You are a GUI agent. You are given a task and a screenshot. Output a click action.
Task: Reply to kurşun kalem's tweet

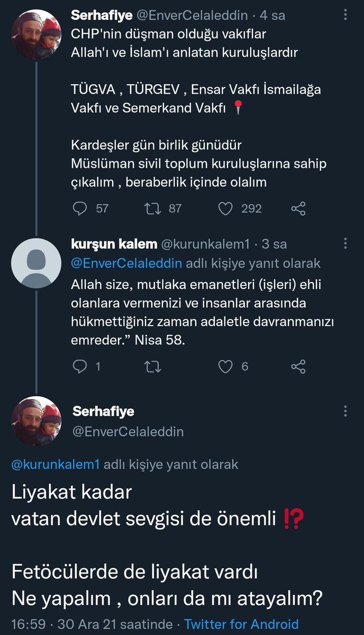80,366
